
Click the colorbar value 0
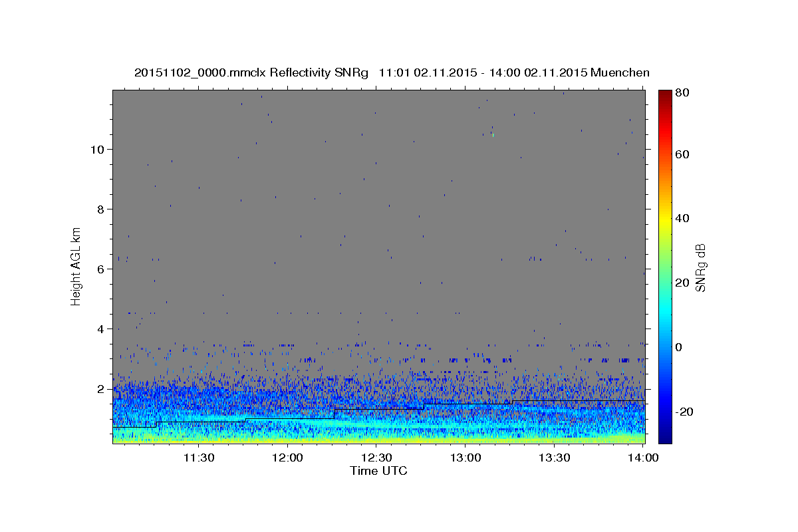[679, 347]
